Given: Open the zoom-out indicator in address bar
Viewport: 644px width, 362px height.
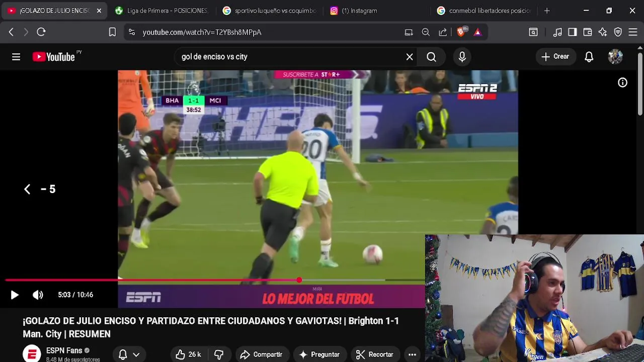Looking at the screenshot, I should 426,32.
